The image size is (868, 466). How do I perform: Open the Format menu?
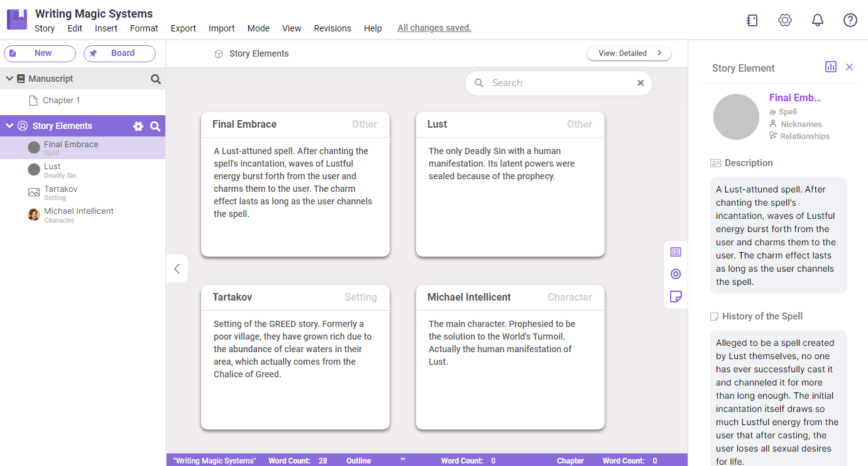[x=143, y=28]
